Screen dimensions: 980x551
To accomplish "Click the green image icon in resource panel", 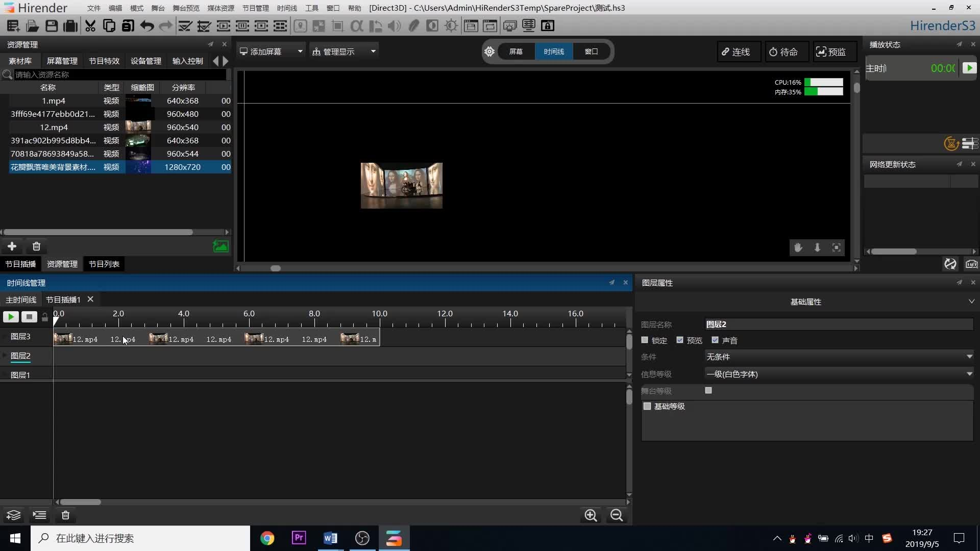I will click(x=220, y=246).
